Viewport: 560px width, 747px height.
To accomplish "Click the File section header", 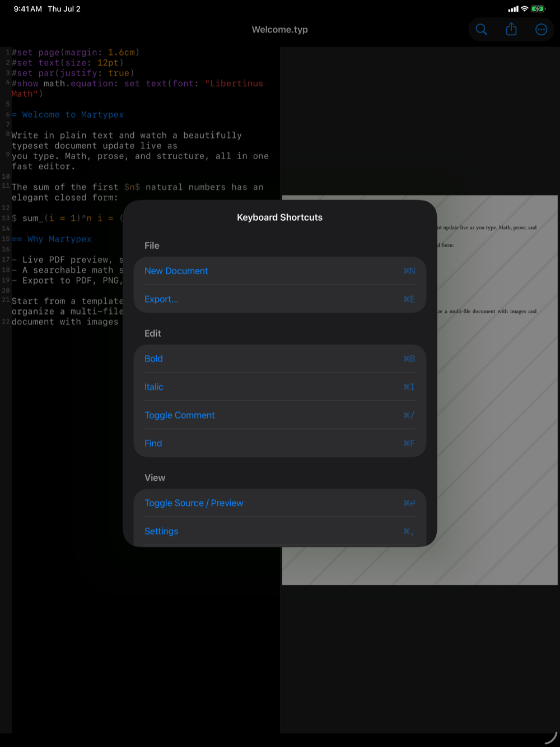I will click(x=152, y=245).
